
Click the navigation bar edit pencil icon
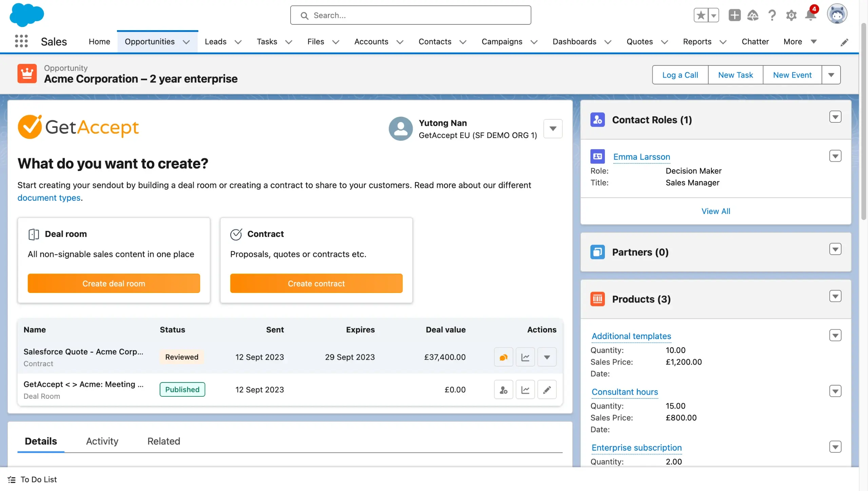click(x=844, y=42)
